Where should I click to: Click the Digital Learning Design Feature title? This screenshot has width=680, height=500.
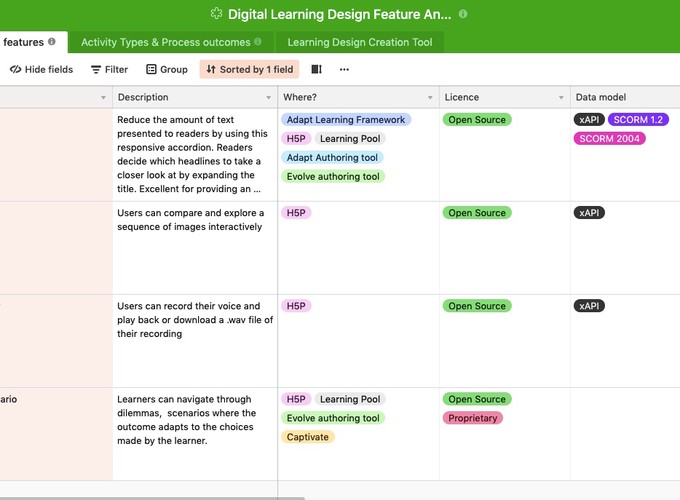[340, 14]
